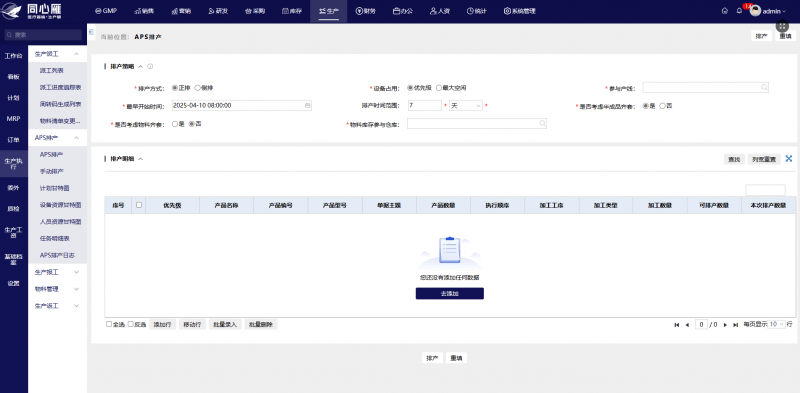800x393 pixels.
Task: Set 是否考虑物料齐套 to 否
Action: tap(192, 124)
